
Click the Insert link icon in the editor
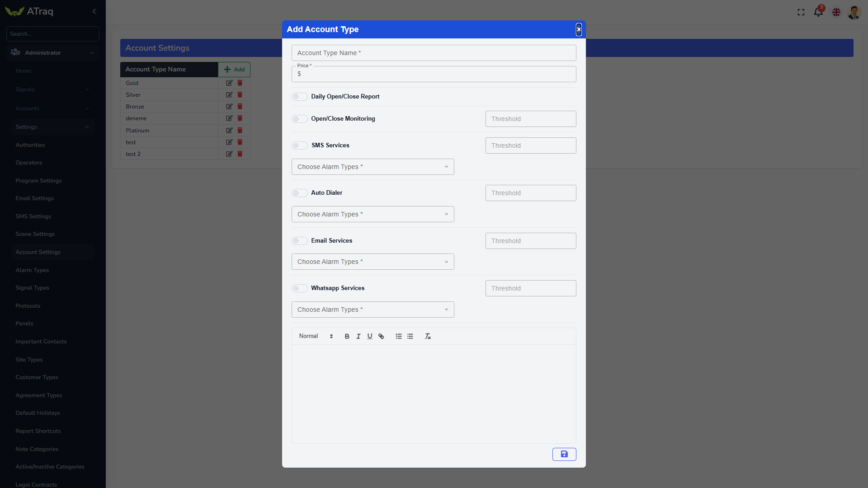381,336
